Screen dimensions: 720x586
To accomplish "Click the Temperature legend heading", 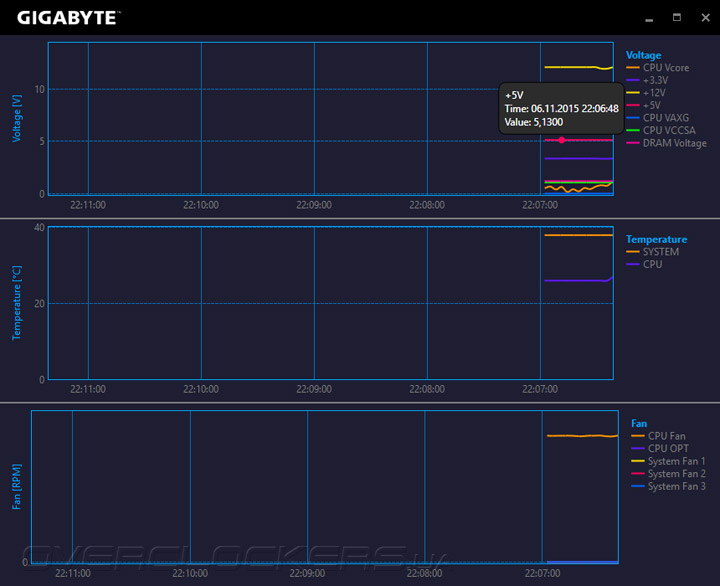I will click(656, 239).
